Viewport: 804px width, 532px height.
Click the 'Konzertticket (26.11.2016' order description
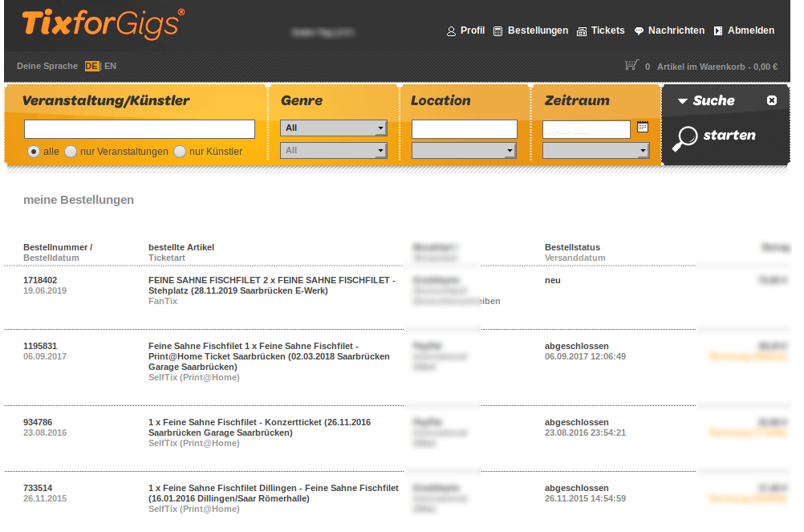click(259, 428)
